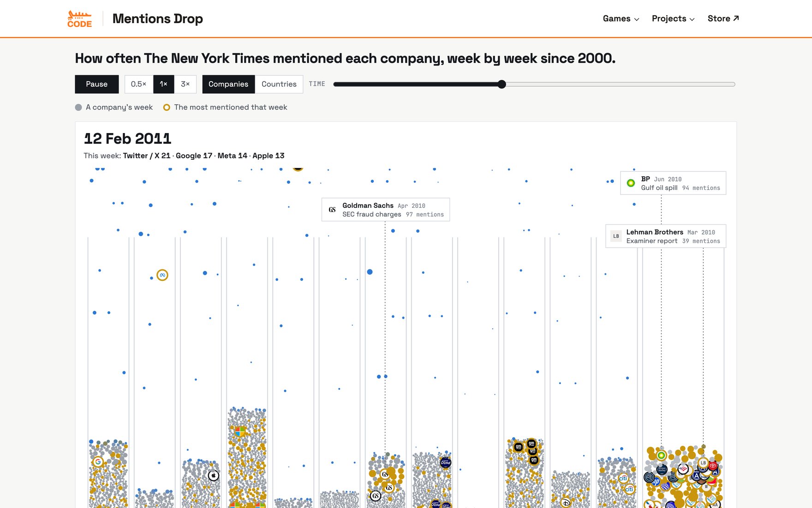Click the Google logo bubble
812x508 pixels.
coord(98,461)
